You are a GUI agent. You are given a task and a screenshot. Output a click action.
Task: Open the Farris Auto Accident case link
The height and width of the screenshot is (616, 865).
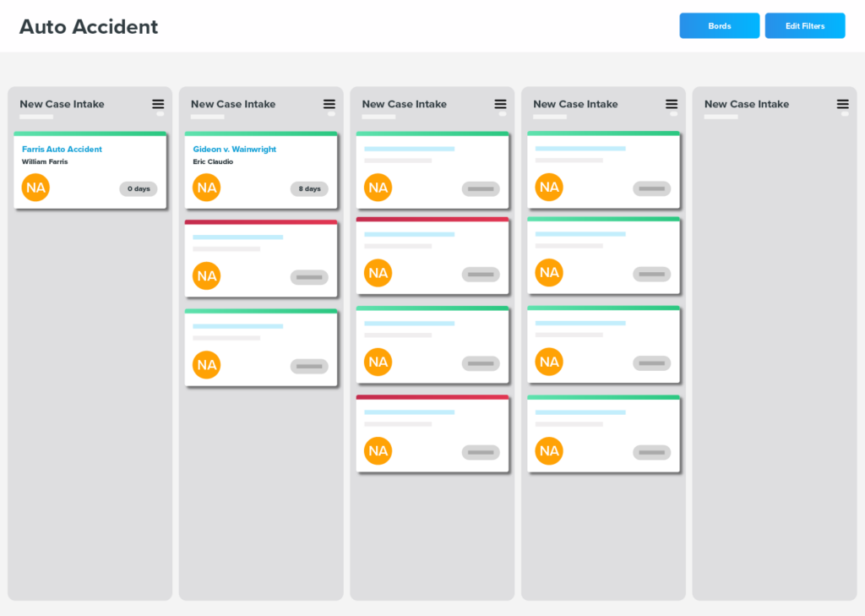pos(62,149)
